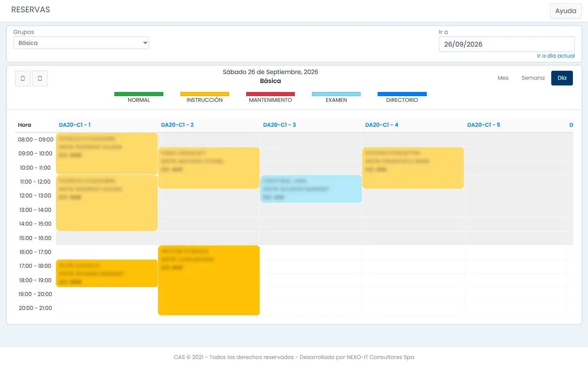The image size is (588, 368).
Task: Click the Hora column header
Action: tap(24, 125)
